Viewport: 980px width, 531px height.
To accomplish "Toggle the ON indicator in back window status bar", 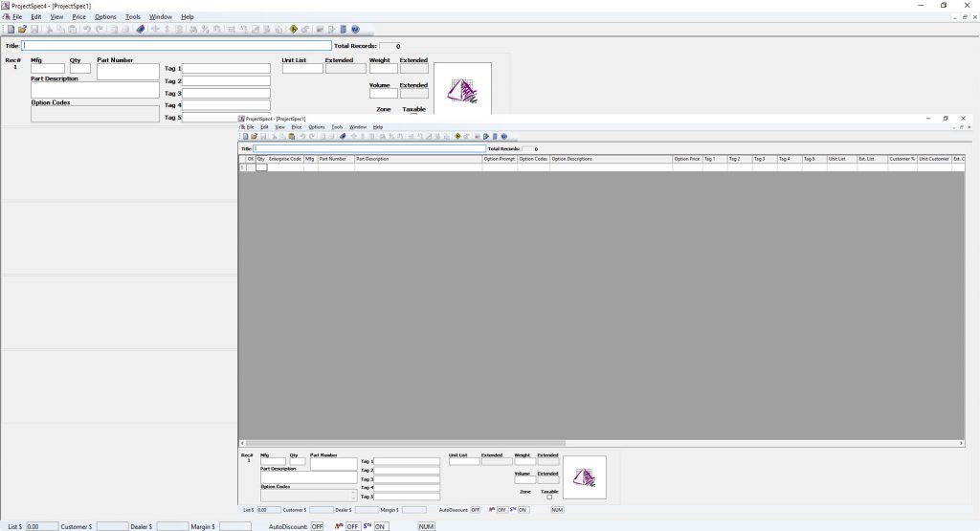I will click(379, 526).
